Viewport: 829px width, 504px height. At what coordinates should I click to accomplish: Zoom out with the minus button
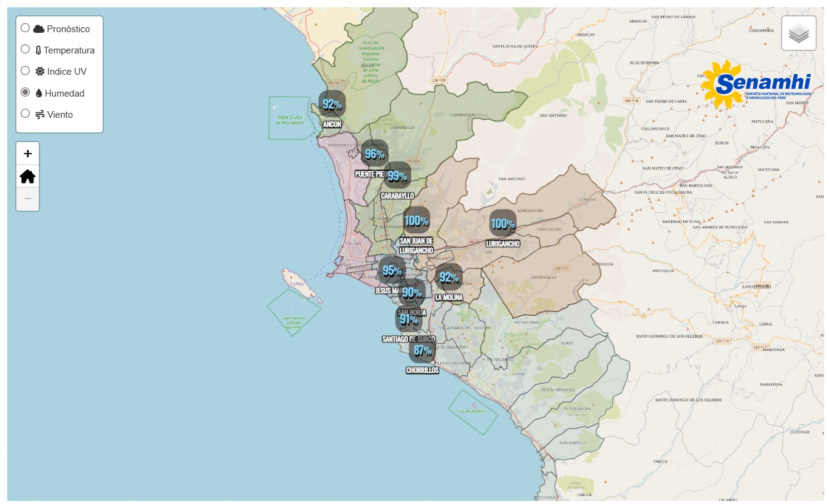pos(27,199)
